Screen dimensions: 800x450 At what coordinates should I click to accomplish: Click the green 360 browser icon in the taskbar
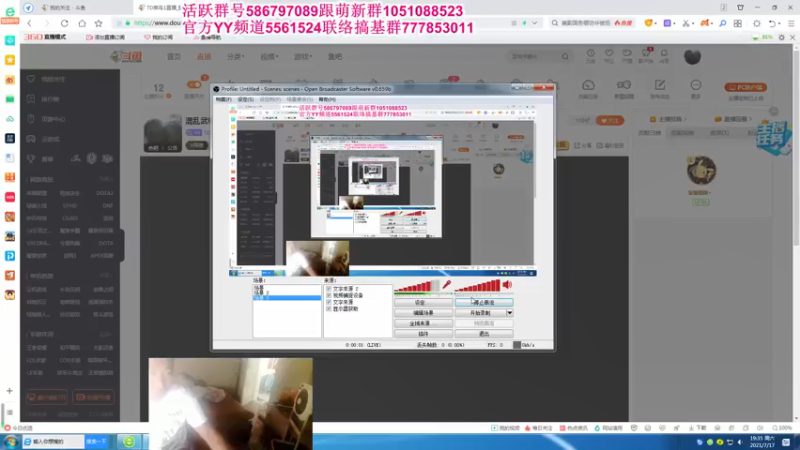coord(129,442)
